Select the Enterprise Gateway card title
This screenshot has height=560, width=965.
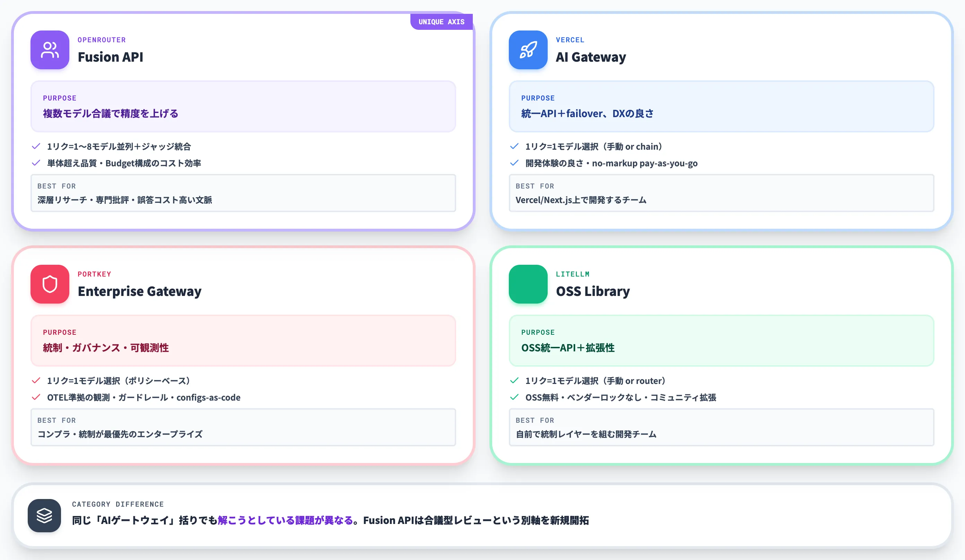(139, 291)
